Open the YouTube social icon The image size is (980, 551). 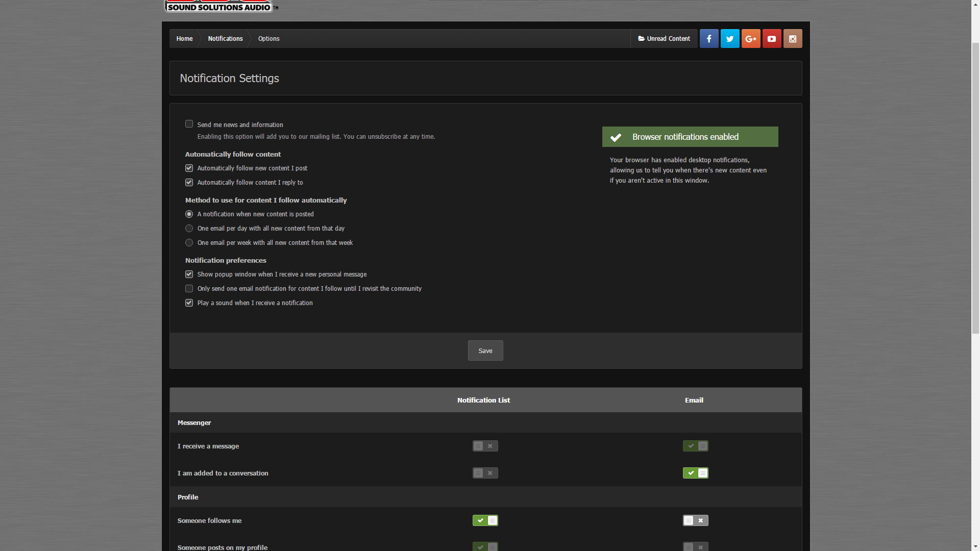click(772, 39)
